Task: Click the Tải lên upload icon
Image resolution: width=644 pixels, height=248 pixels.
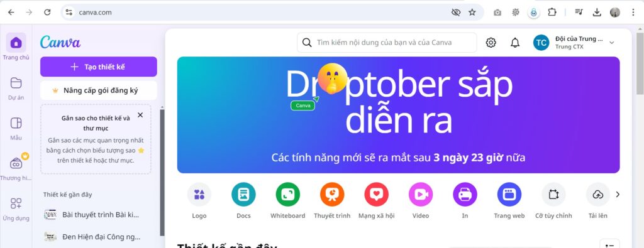Action: point(598,194)
